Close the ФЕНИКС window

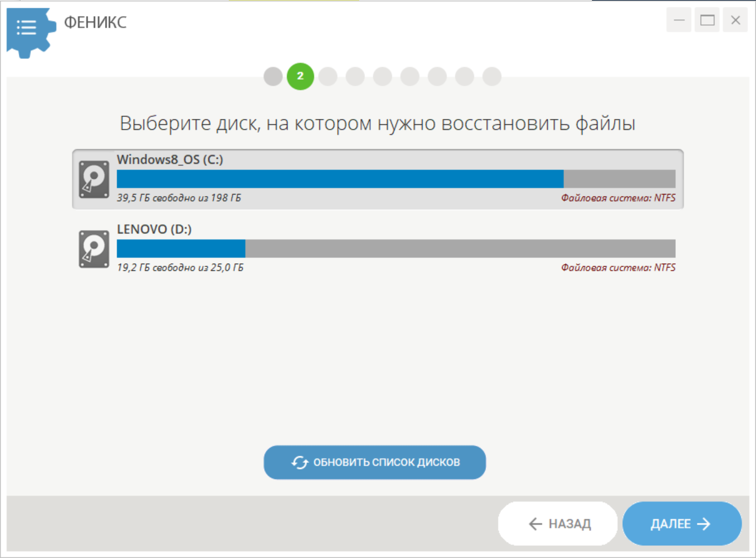tap(735, 20)
